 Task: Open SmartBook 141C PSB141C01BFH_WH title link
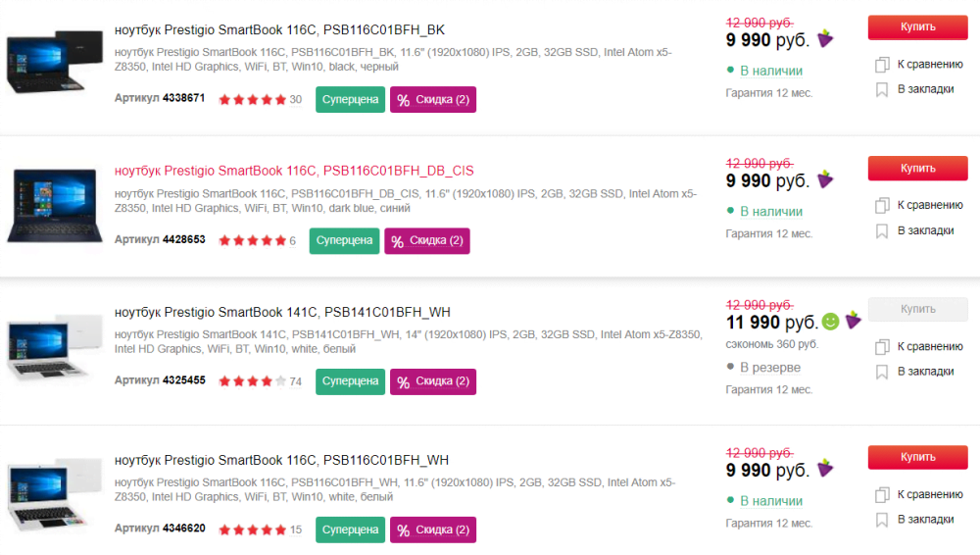282,312
